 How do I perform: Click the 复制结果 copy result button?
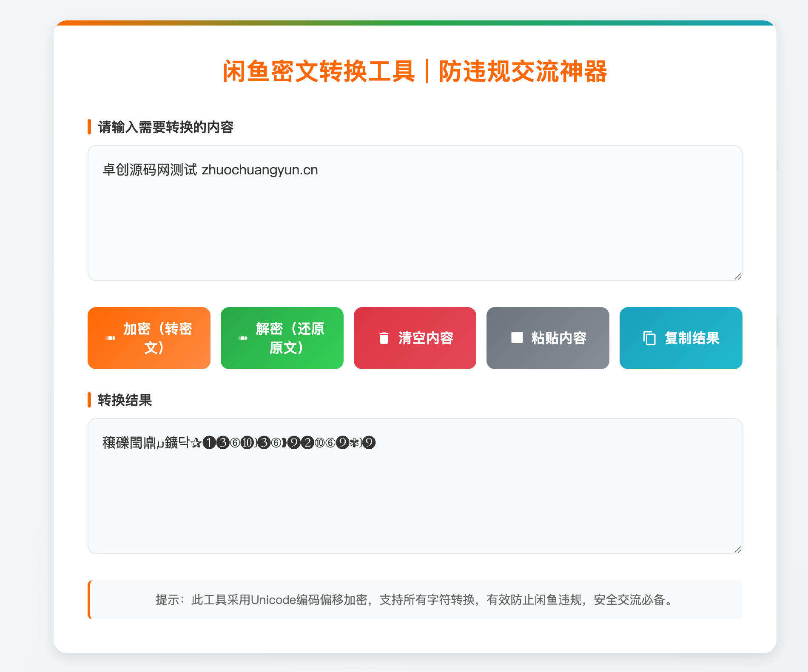(x=680, y=337)
